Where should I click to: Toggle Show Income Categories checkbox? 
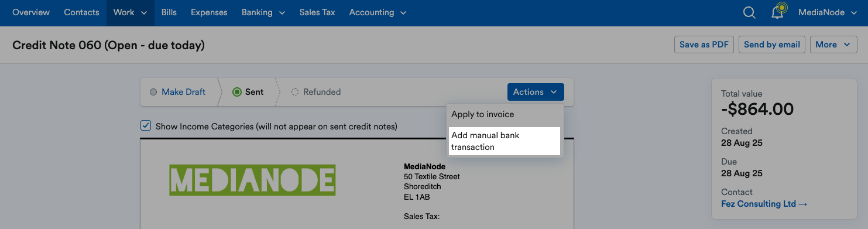[146, 126]
